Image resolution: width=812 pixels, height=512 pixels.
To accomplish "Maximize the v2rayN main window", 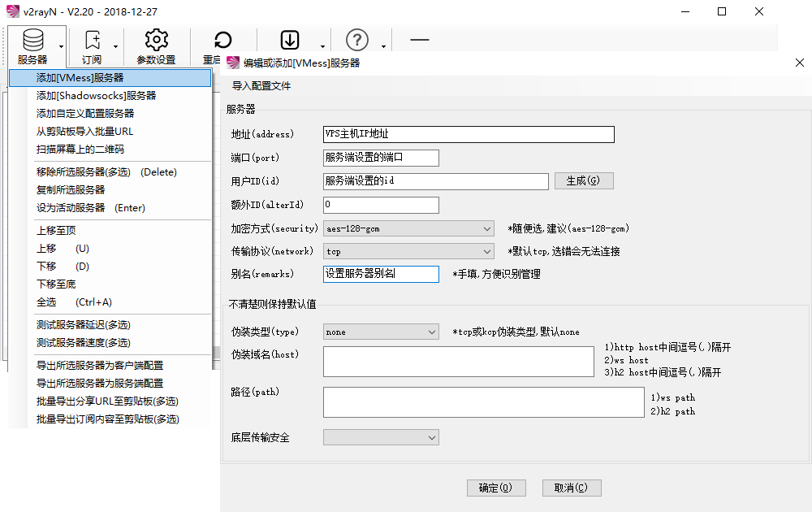I will (x=722, y=11).
